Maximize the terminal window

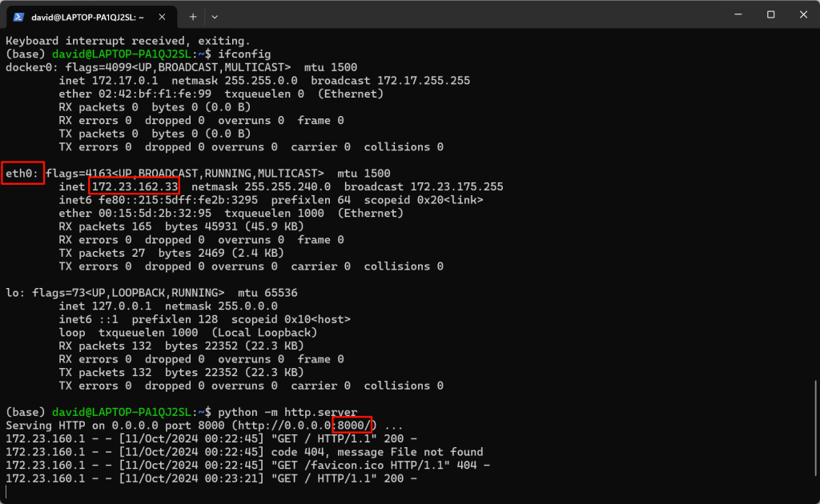pos(770,14)
